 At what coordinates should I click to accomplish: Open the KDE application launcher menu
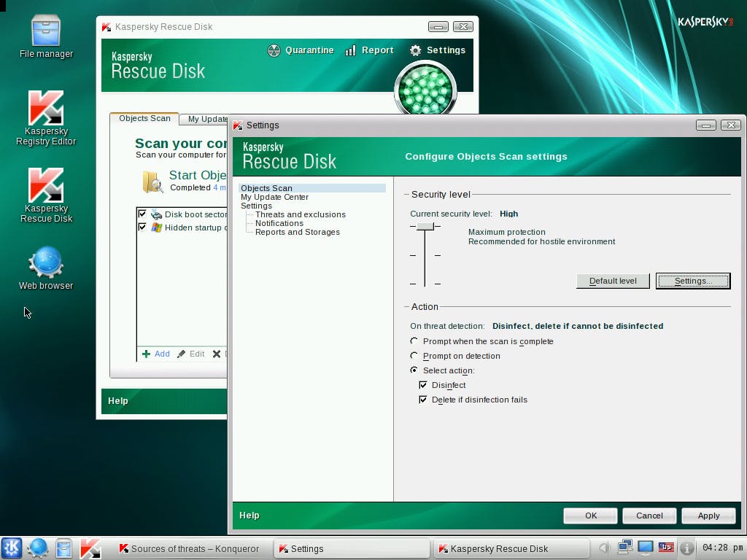point(12,548)
